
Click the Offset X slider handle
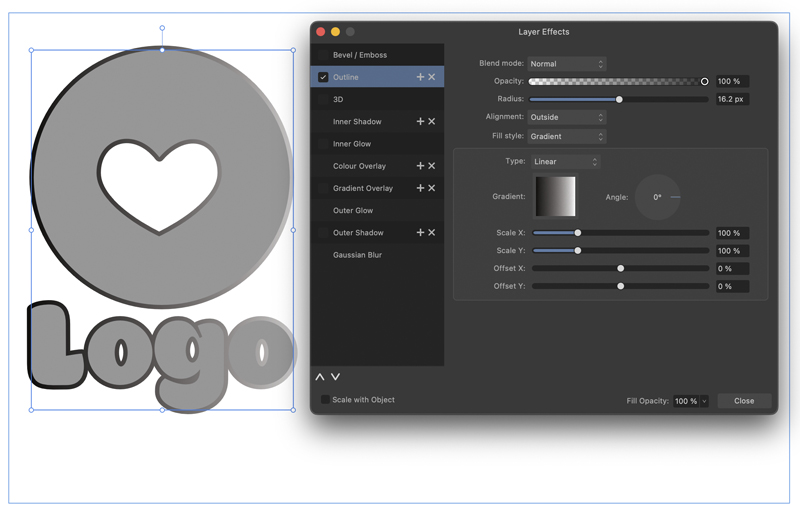[x=620, y=268]
